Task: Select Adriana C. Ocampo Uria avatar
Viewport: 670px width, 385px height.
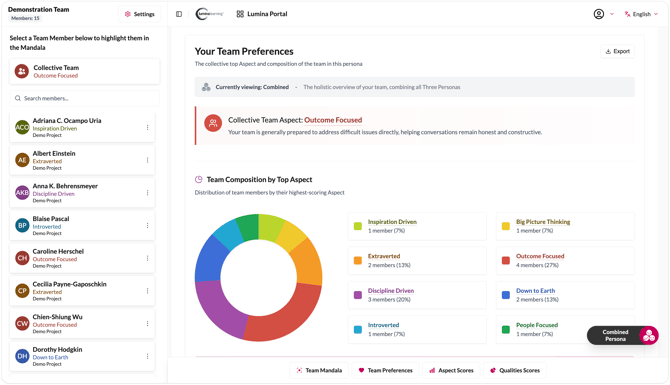Action: 22,127
